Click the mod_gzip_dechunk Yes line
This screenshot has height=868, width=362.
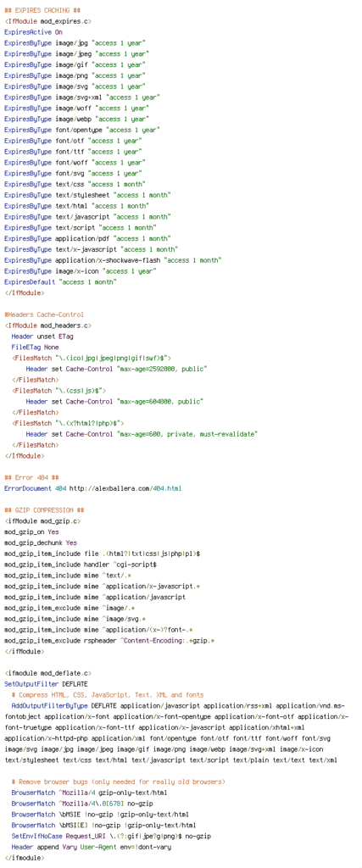pyautogui.click(x=41, y=542)
